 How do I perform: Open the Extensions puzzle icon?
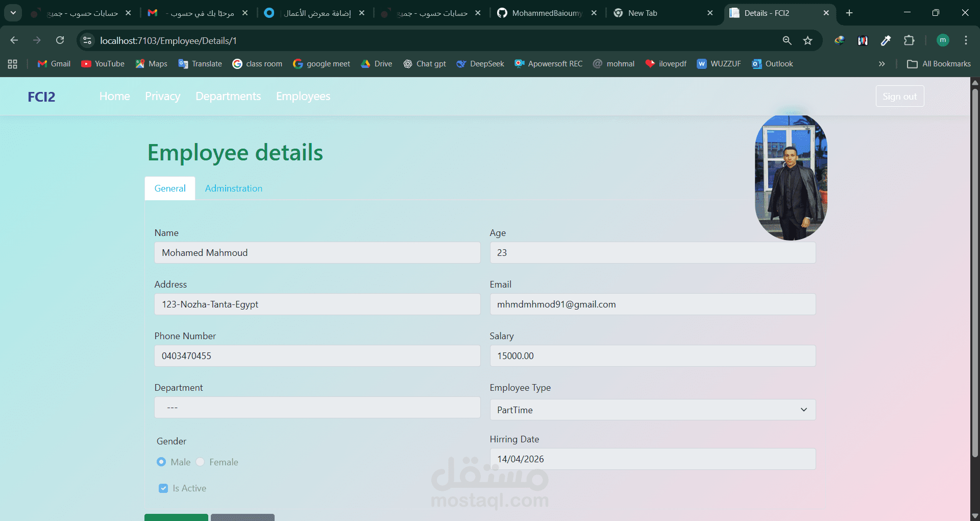[x=909, y=40]
